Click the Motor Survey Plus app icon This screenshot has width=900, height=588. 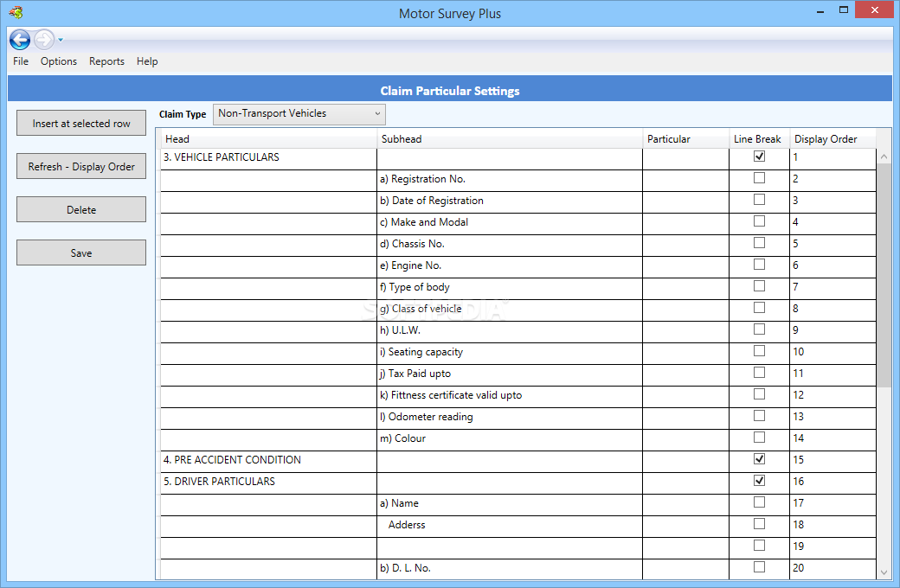[x=16, y=11]
